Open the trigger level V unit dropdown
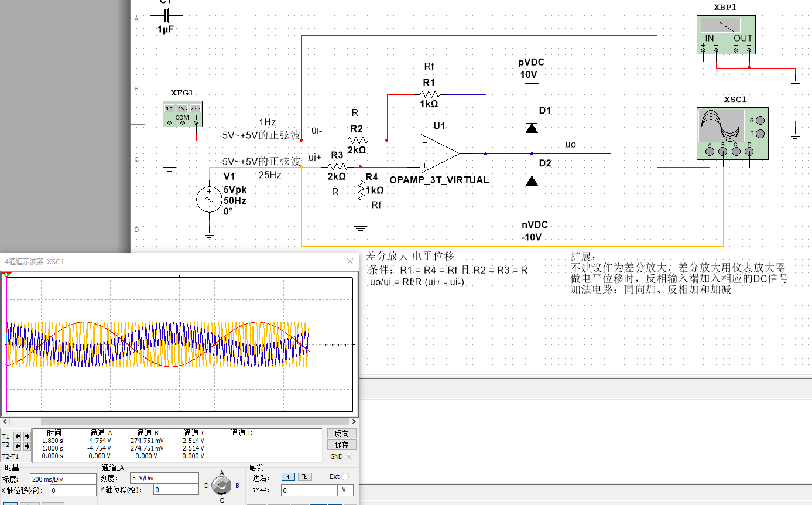812x505 pixels. tap(347, 490)
